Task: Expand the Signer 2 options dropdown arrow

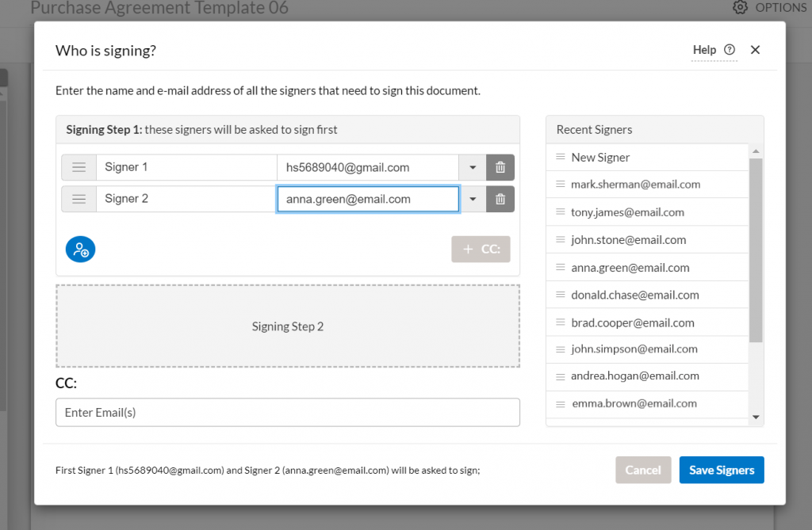Action: point(473,199)
